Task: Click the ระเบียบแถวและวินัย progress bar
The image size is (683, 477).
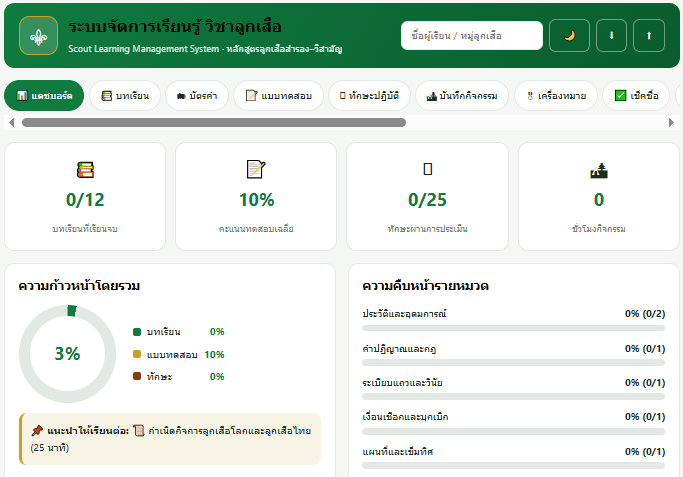Action: click(514, 397)
